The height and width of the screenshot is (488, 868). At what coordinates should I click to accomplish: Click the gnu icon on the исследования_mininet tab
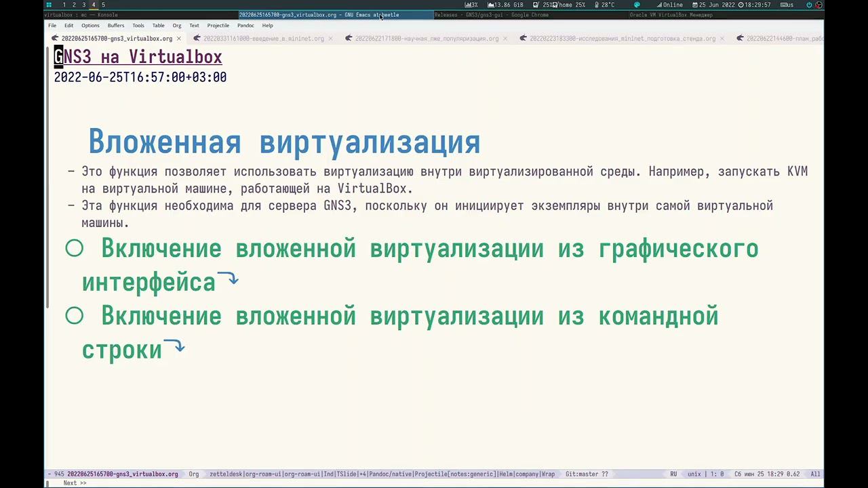pyautogui.click(x=524, y=38)
